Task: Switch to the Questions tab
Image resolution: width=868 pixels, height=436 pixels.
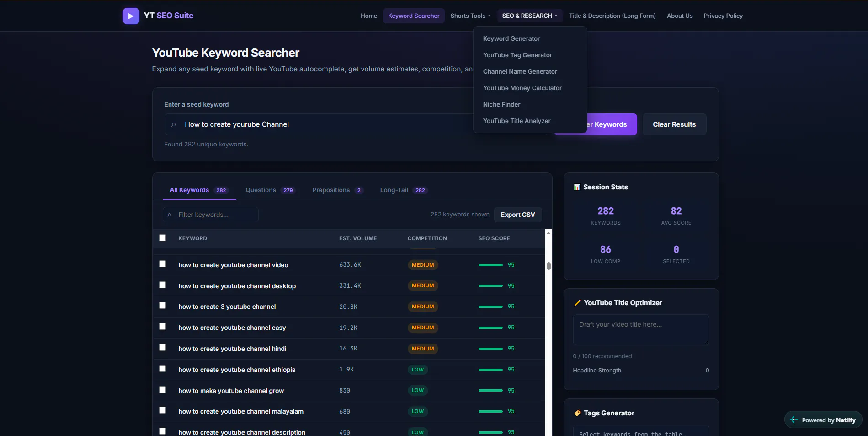Action: pos(270,190)
